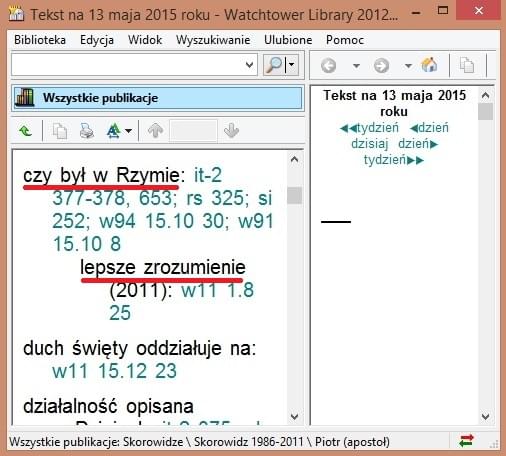Open the Biblioteka menu
The height and width of the screenshot is (456, 506).
click(40, 40)
